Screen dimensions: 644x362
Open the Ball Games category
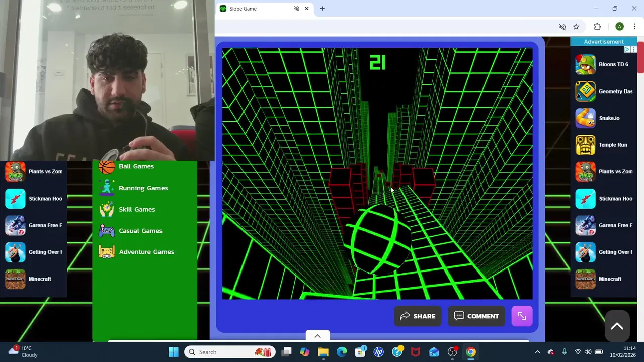[x=136, y=166]
